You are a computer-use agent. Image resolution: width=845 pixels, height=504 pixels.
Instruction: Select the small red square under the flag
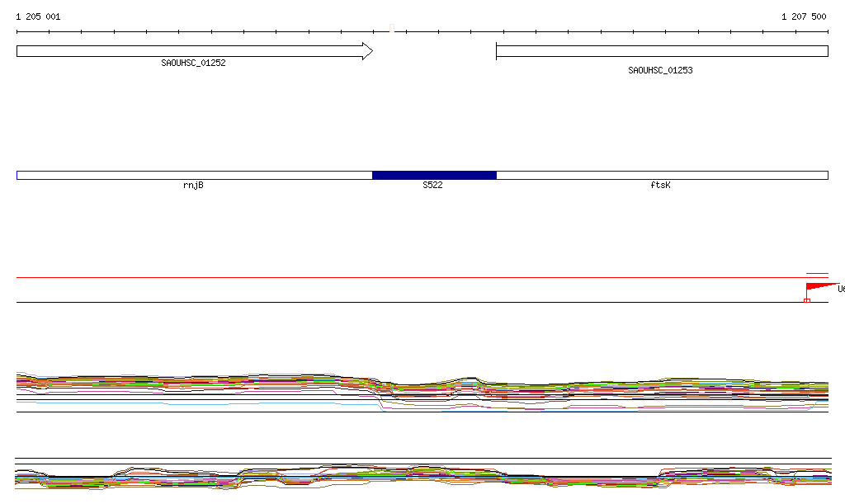(806, 300)
